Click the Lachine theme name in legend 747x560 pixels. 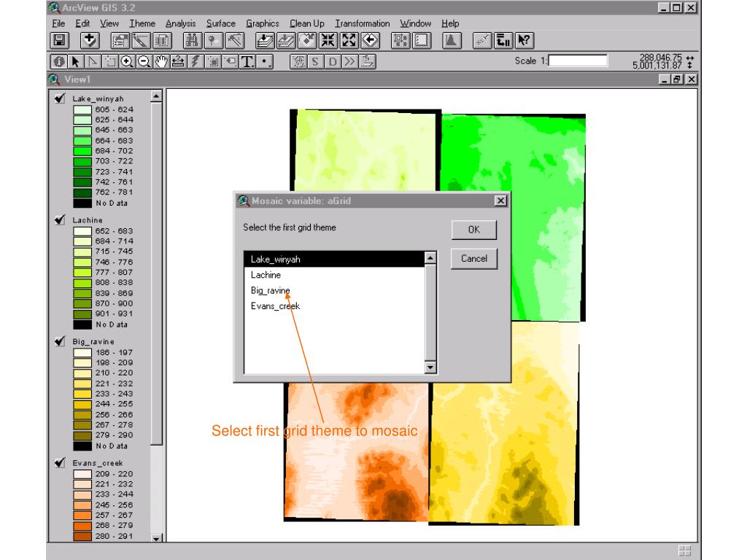point(88,220)
